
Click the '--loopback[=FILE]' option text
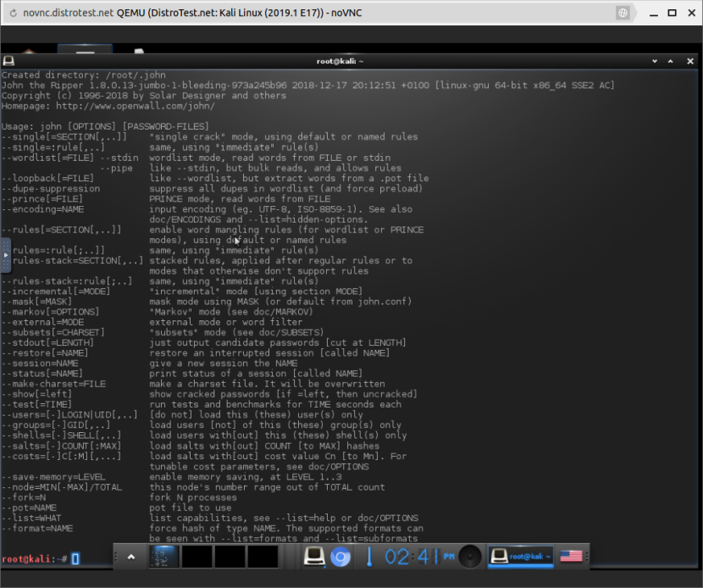47,178
